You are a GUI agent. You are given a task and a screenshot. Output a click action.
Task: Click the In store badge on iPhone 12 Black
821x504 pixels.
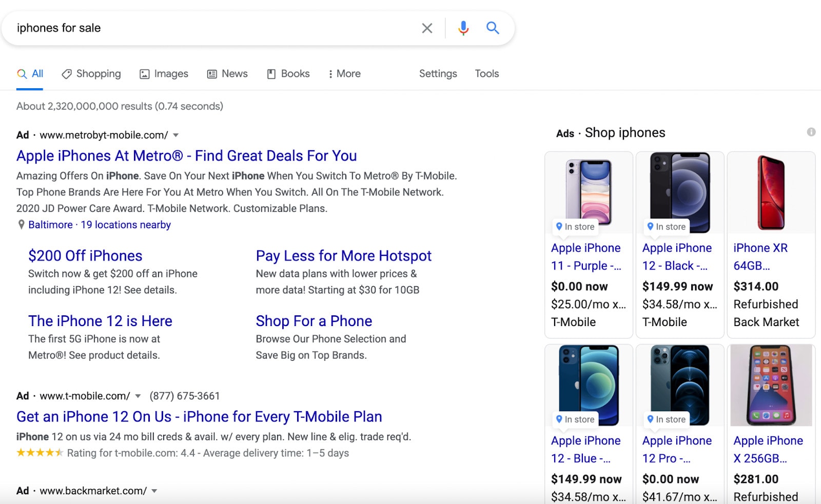pyautogui.click(x=667, y=226)
